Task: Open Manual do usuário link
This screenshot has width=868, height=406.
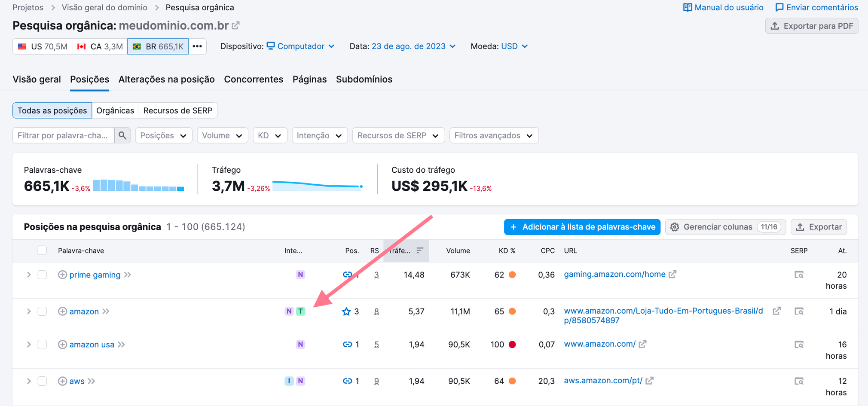Action: (x=723, y=7)
